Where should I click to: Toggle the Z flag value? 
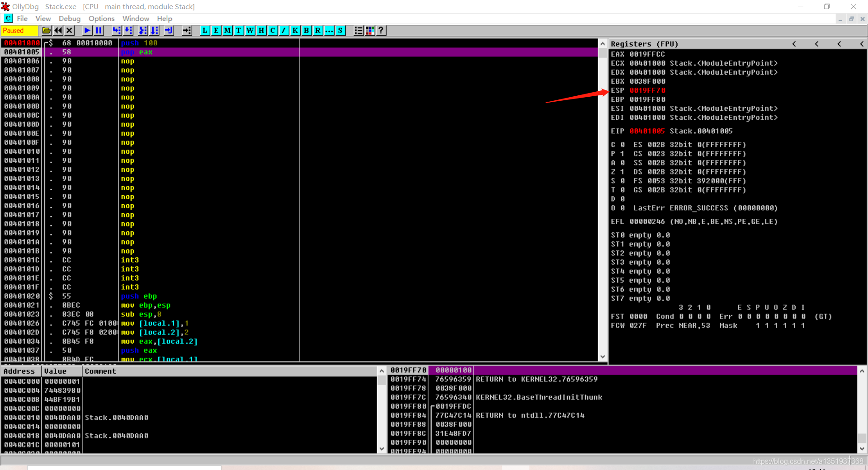[623, 172]
